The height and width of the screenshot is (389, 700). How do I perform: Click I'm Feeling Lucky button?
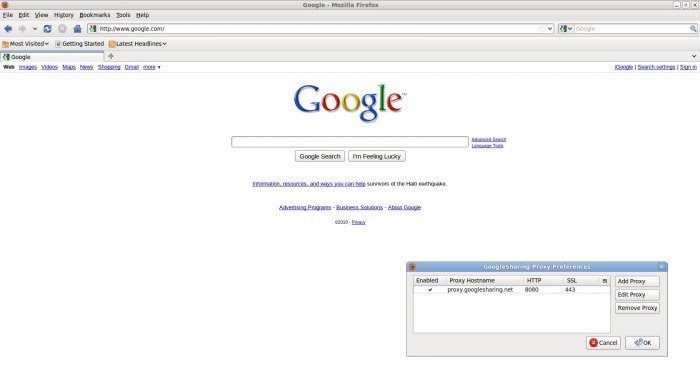pyautogui.click(x=376, y=156)
